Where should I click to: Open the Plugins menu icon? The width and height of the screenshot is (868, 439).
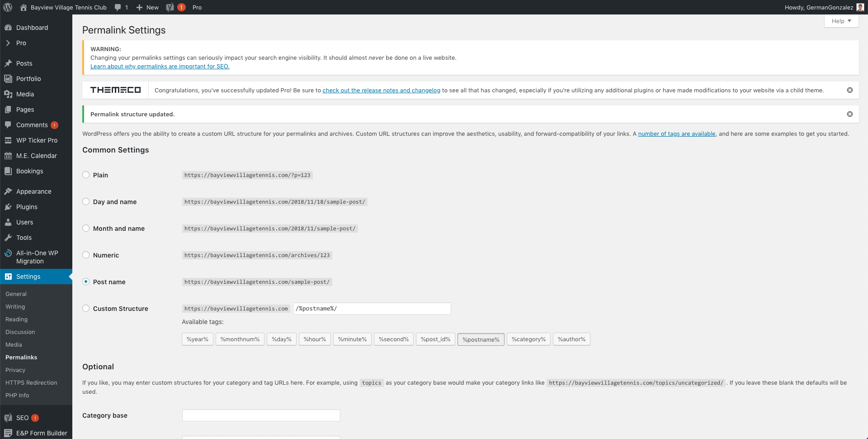pyautogui.click(x=8, y=207)
